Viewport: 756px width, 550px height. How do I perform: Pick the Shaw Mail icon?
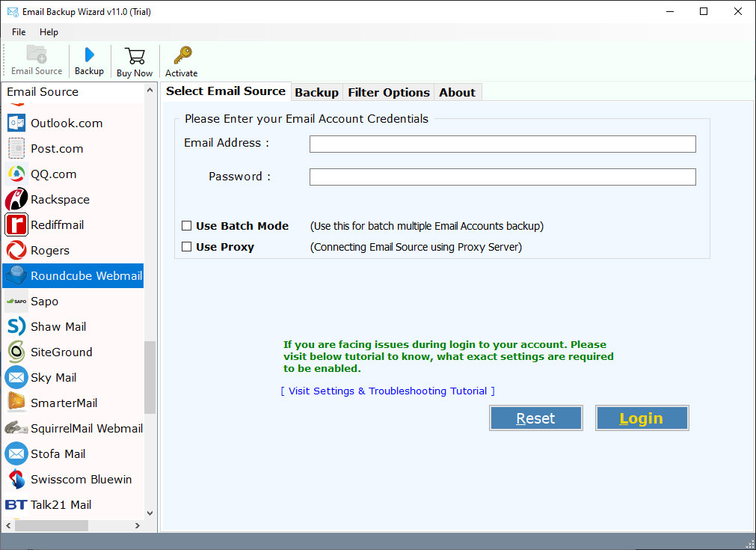16,326
